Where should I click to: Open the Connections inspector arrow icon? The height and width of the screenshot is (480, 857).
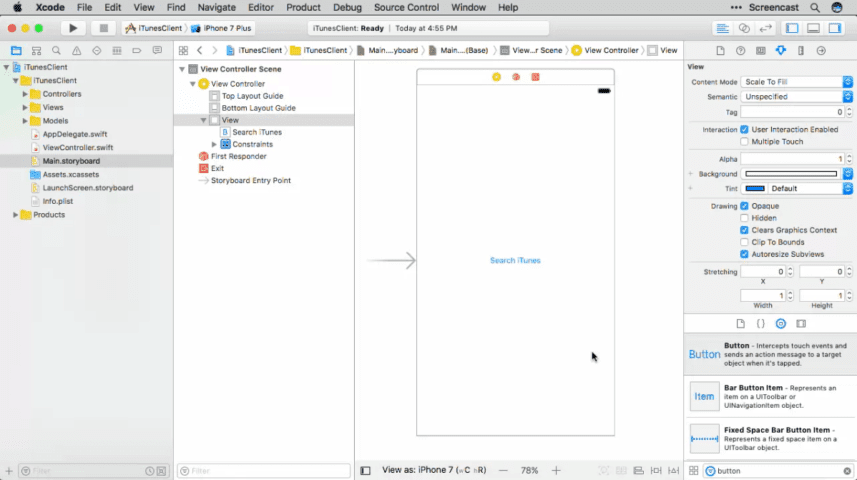point(821,50)
